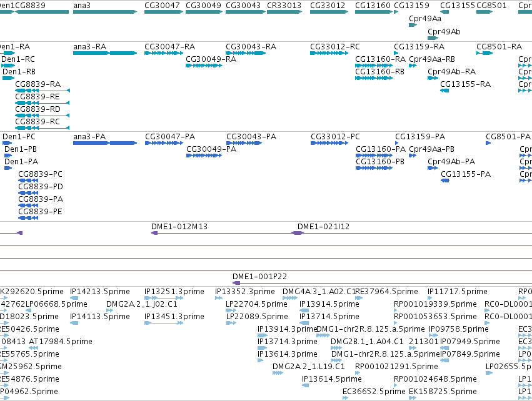The height and width of the screenshot is (401, 532).
Task: Select the CG33012-PC protein label
Action: [335, 137]
